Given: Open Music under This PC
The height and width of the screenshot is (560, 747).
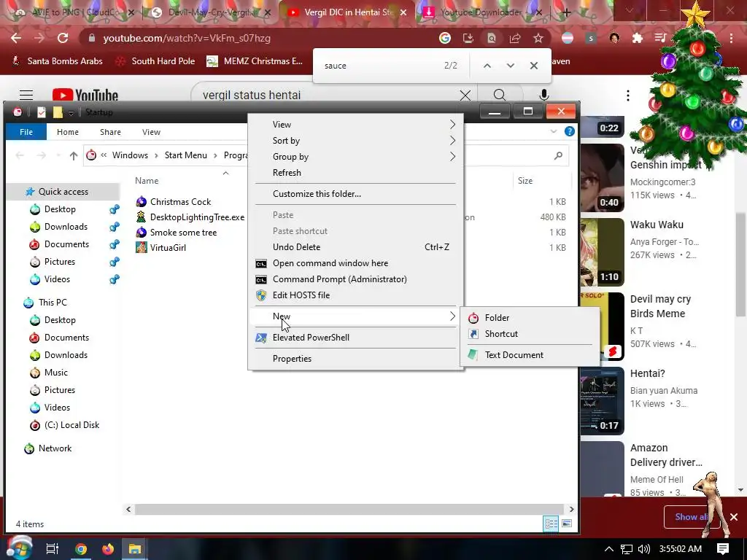Looking at the screenshot, I should point(55,373).
